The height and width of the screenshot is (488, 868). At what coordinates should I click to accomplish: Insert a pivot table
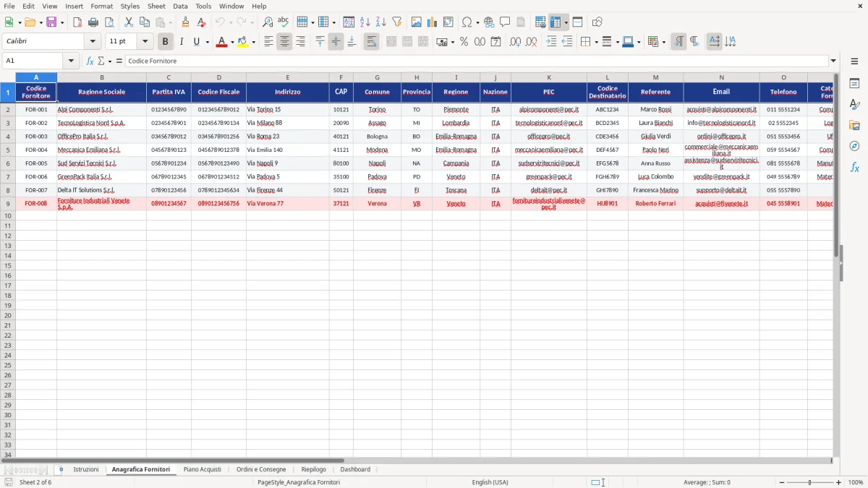coord(448,22)
